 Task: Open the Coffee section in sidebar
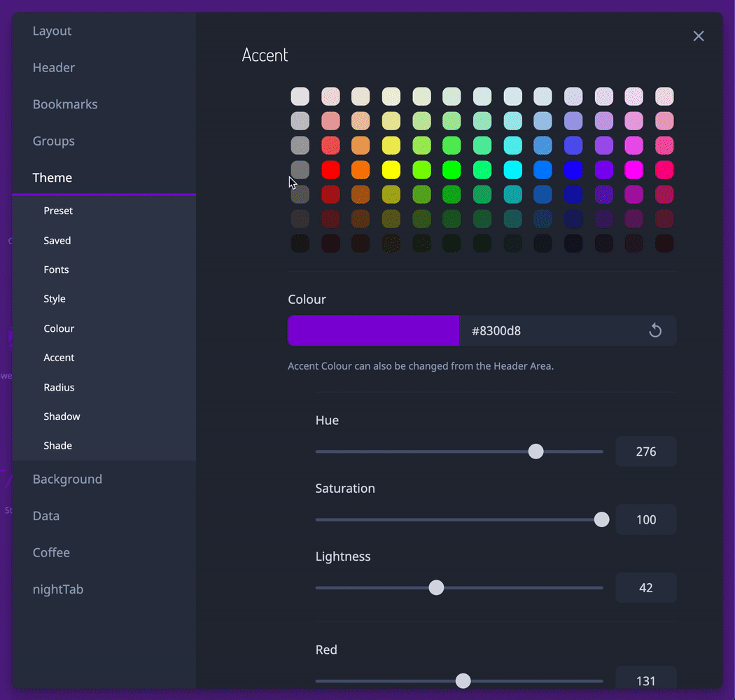[51, 552]
